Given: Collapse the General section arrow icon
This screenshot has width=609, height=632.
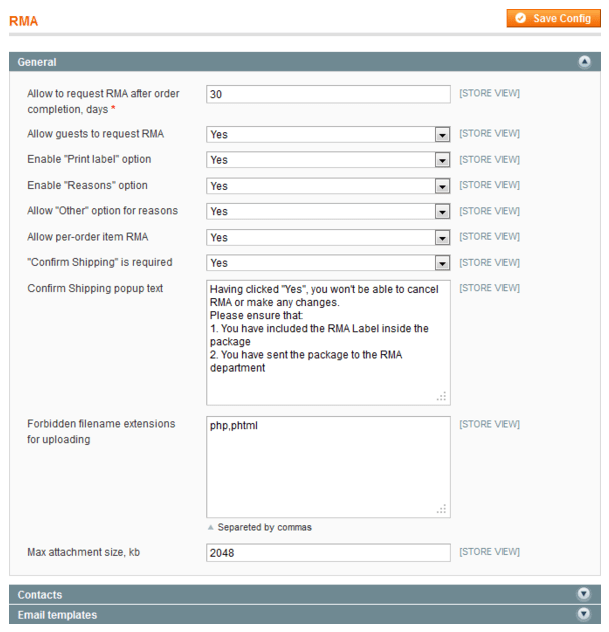Looking at the screenshot, I should coord(584,62).
